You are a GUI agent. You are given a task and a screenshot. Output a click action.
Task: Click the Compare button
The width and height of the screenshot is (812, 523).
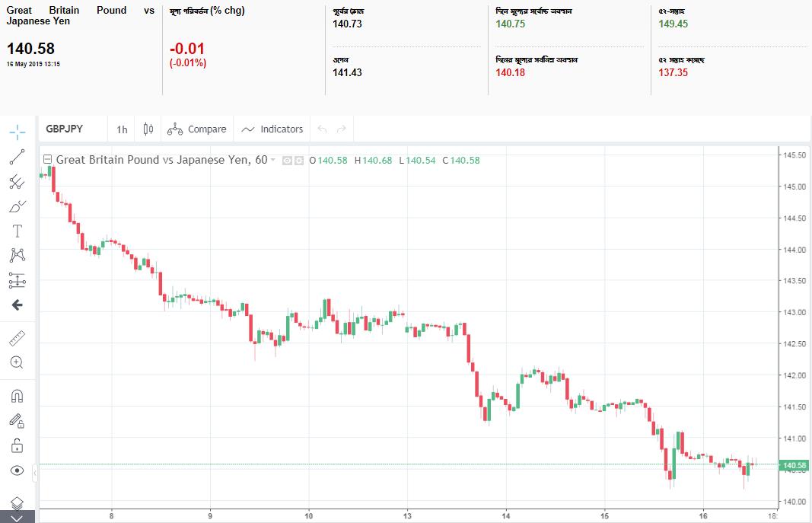click(198, 129)
